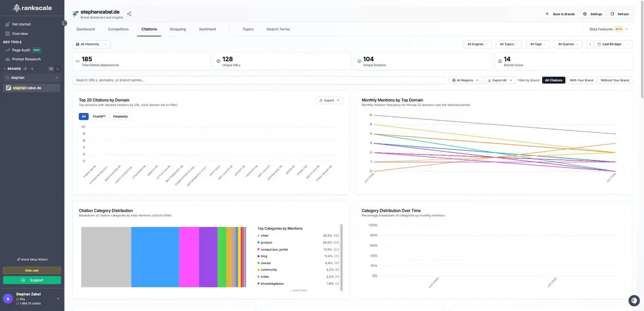Viewport: 644px width, 311px height.
Task: Click the share icon next to stephanzabel.de
Action: tap(129, 14)
